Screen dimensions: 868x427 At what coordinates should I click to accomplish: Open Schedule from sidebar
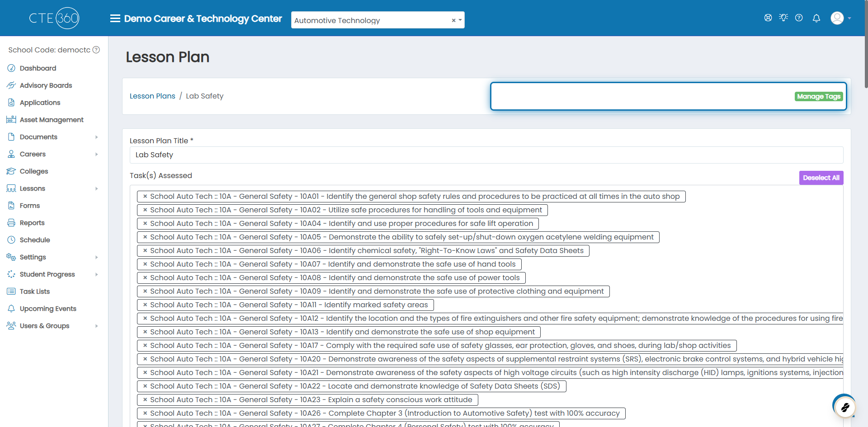click(35, 240)
